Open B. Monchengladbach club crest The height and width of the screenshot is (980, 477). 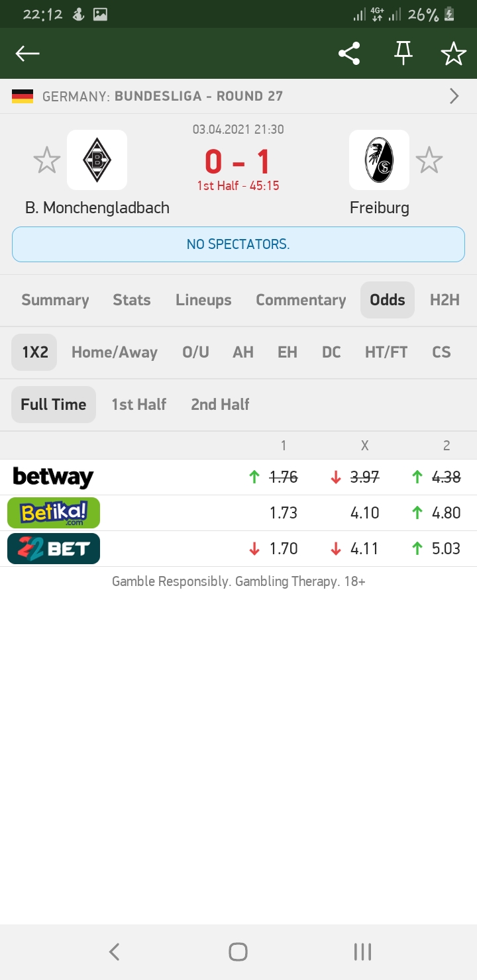[x=97, y=160]
